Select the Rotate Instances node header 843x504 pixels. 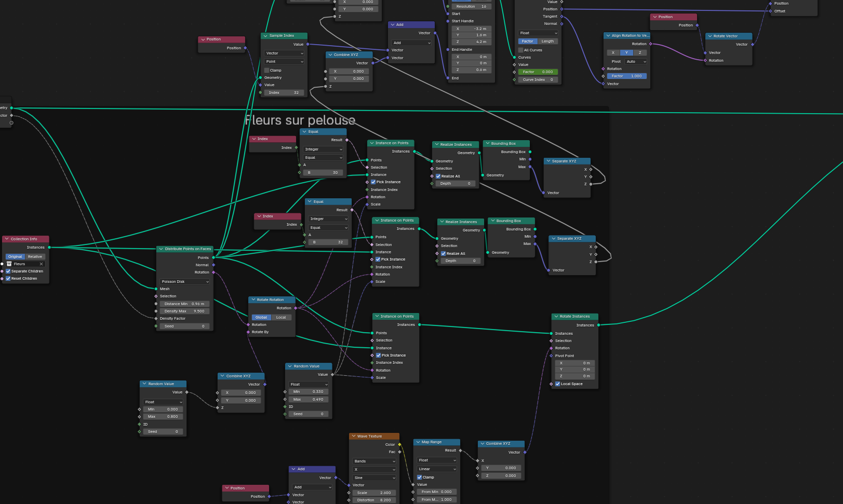(x=574, y=316)
